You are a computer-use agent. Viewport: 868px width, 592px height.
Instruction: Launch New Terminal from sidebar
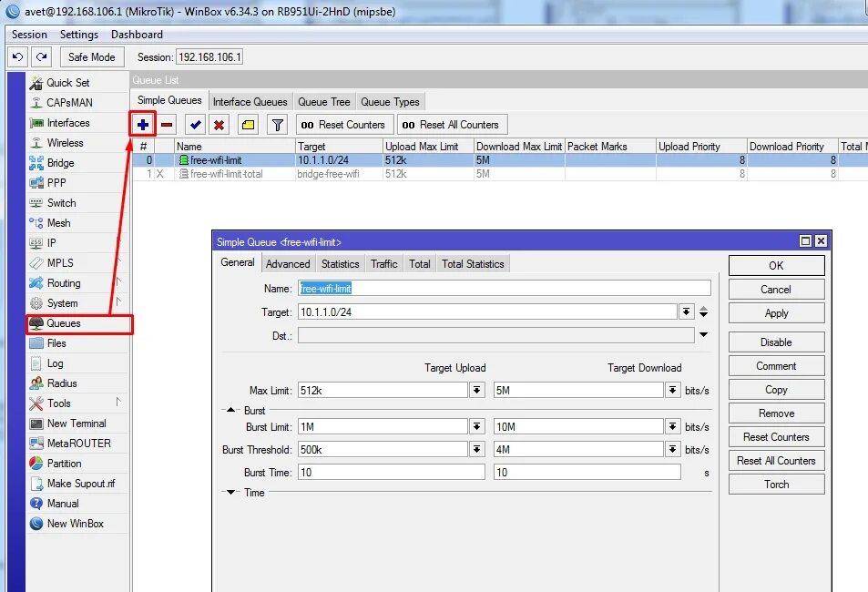(x=77, y=424)
